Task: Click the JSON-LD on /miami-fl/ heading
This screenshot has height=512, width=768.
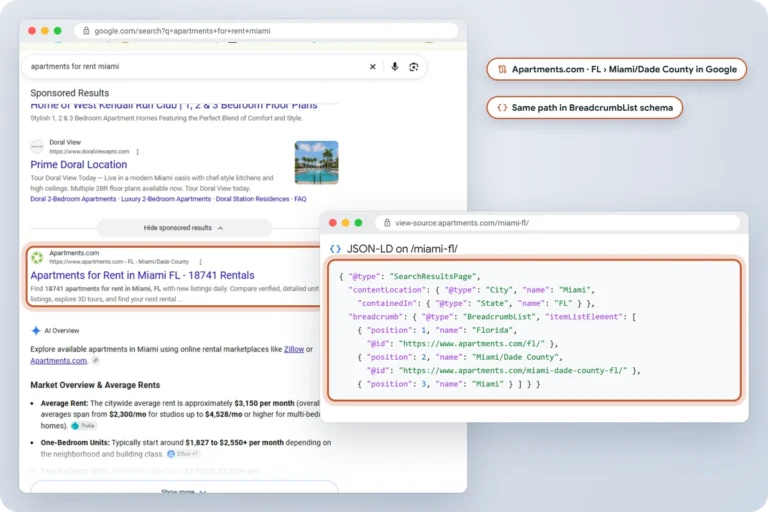Action: 402,249
